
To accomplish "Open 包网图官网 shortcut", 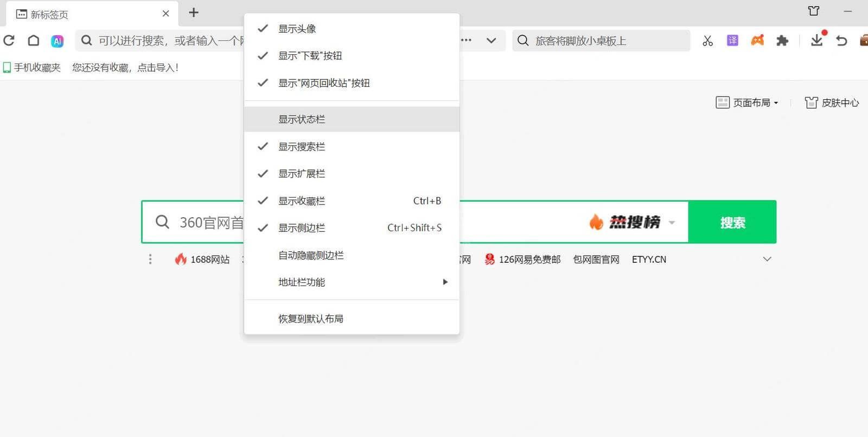I will click(596, 259).
